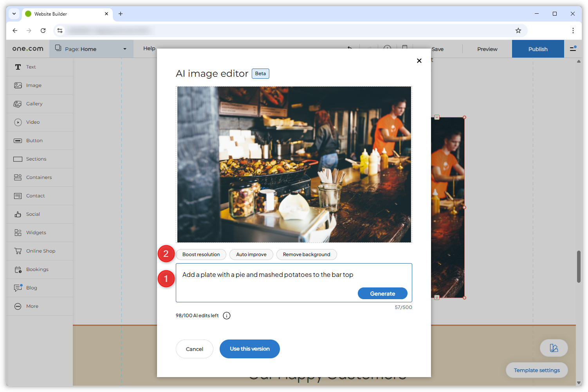Expand the dropdown arrow above the selected image
Image resolution: width=588 pixels, height=392 pixels.
click(437, 117)
